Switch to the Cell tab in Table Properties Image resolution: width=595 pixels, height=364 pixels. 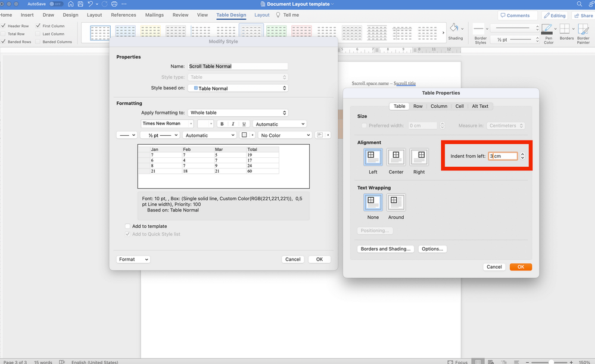point(460,106)
